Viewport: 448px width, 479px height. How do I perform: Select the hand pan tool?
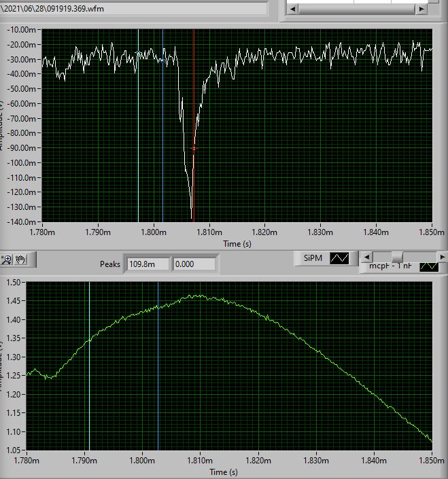(x=21, y=260)
